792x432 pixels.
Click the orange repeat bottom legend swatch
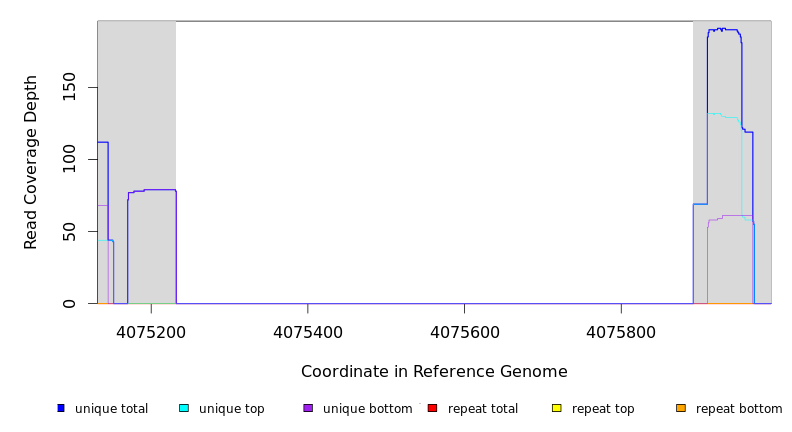(x=681, y=408)
